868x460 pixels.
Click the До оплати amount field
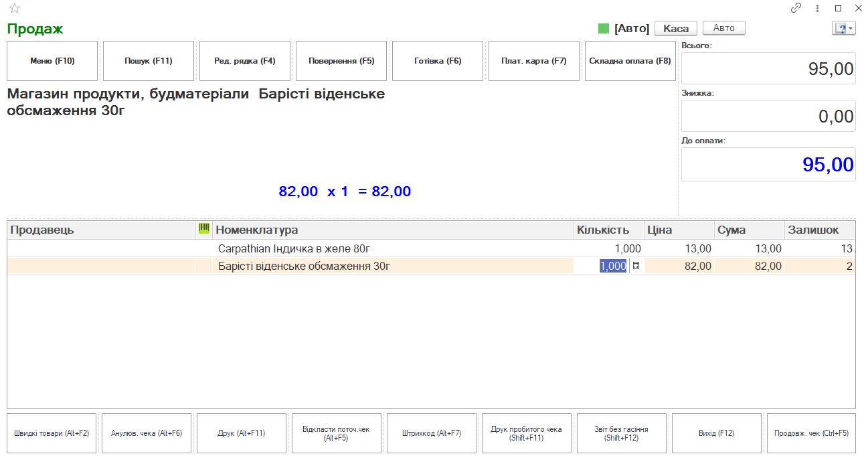(x=768, y=165)
